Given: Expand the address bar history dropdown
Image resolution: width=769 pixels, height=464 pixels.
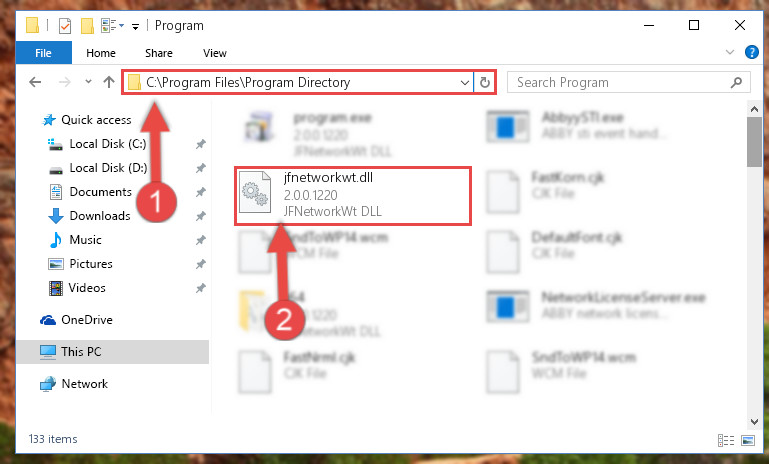Looking at the screenshot, I should coord(465,82).
